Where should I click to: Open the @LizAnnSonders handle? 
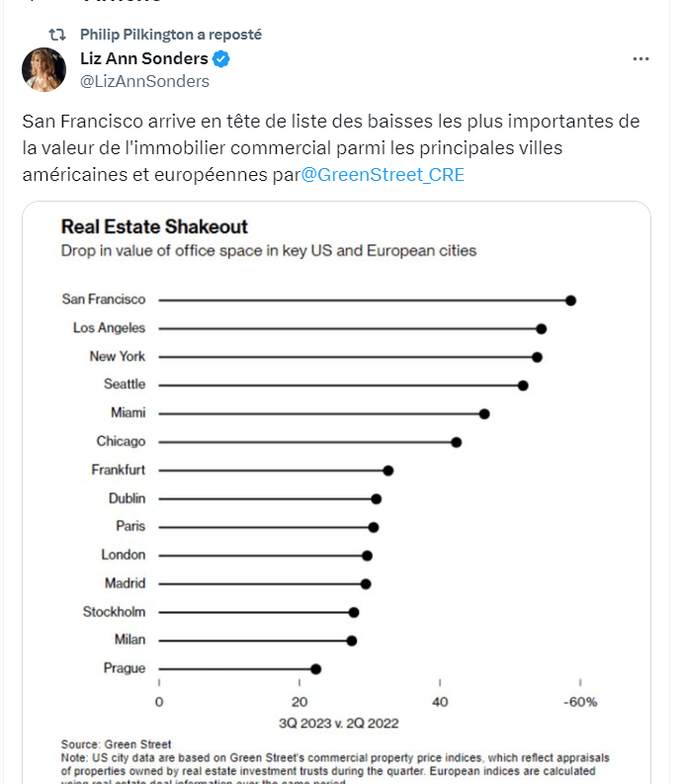(x=144, y=81)
